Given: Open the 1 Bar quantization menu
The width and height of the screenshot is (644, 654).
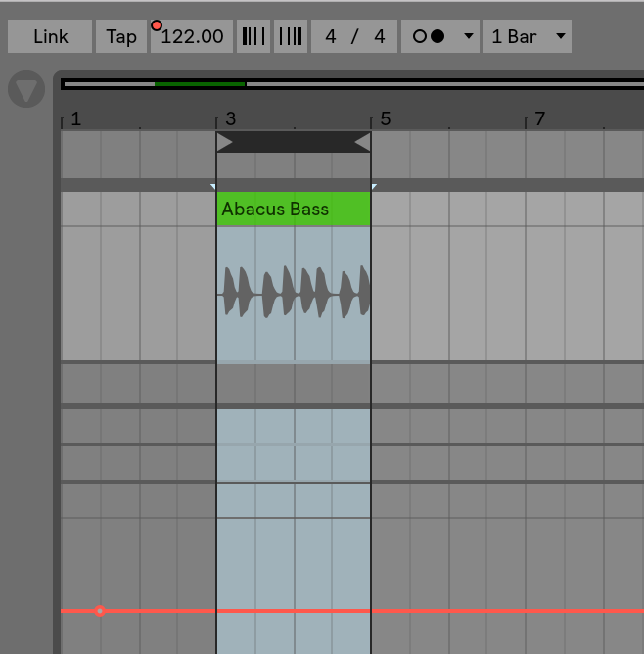Looking at the screenshot, I should [x=528, y=36].
